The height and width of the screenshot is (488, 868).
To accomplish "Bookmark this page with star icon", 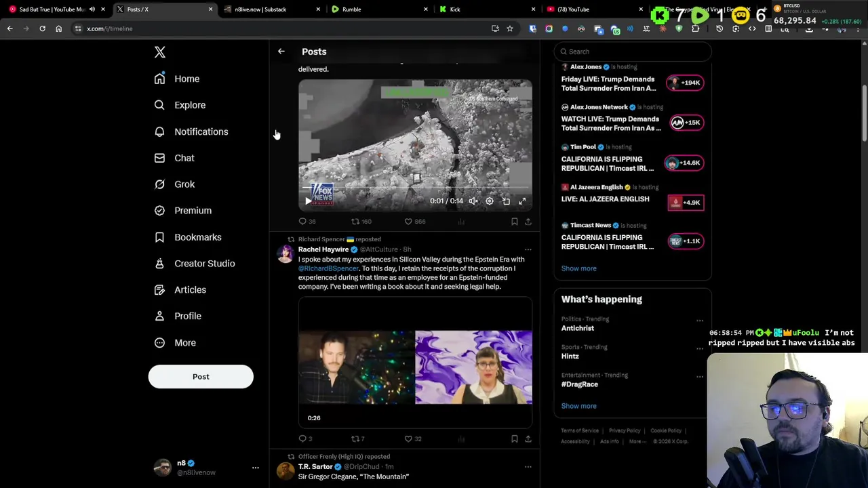I will coord(510,28).
